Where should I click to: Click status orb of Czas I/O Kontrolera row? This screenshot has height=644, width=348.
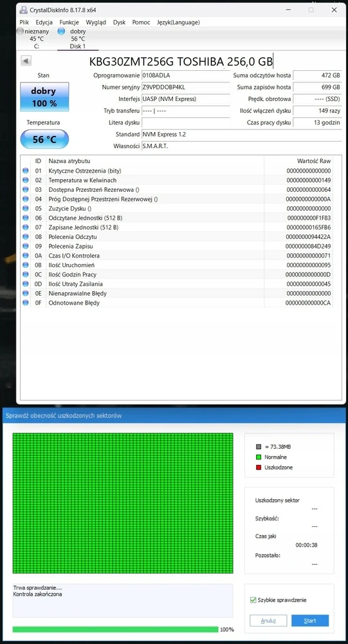pos(26,256)
